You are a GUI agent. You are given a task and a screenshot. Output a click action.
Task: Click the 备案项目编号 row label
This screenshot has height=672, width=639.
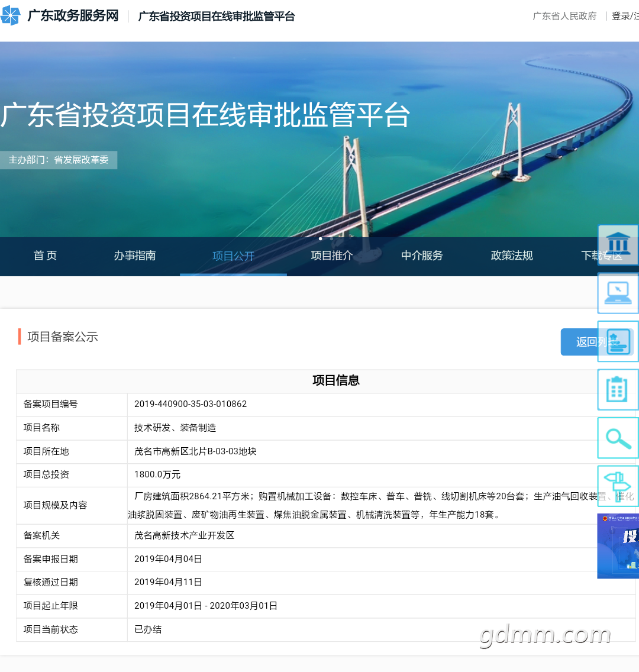[50, 404]
